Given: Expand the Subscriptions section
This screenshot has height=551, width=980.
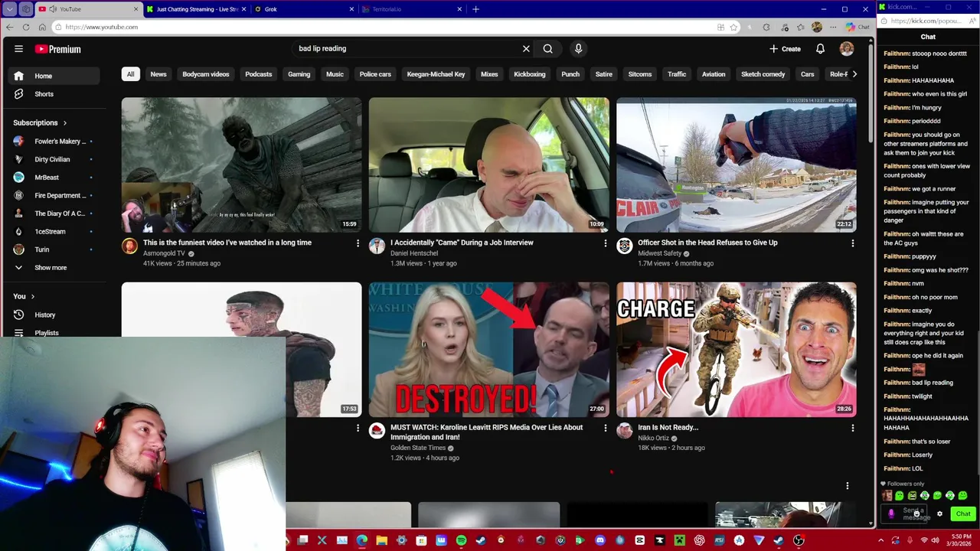Looking at the screenshot, I should 40,122.
